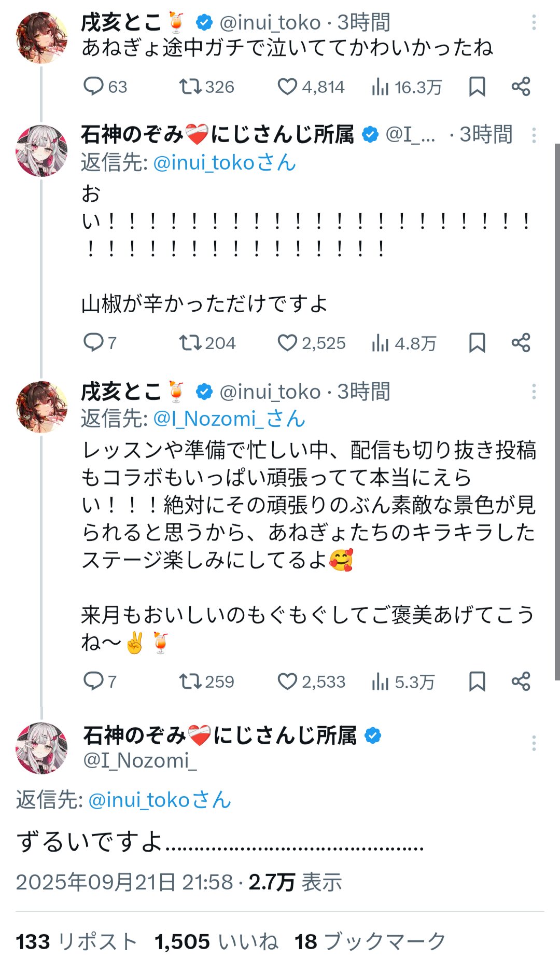This screenshot has width=560, height=959.
Task: View the 133 リポスト list
Action: click(76, 941)
